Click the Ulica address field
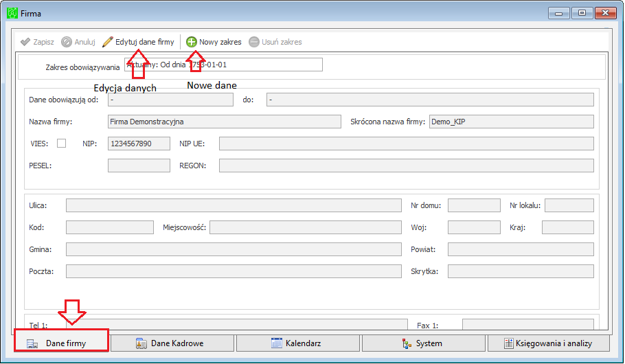 pos(234,205)
